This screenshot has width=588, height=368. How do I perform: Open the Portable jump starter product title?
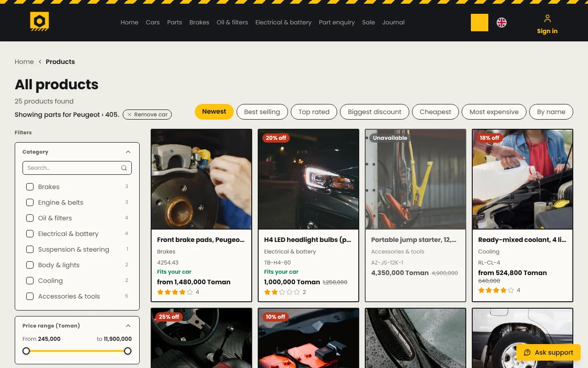pos(414,240)
